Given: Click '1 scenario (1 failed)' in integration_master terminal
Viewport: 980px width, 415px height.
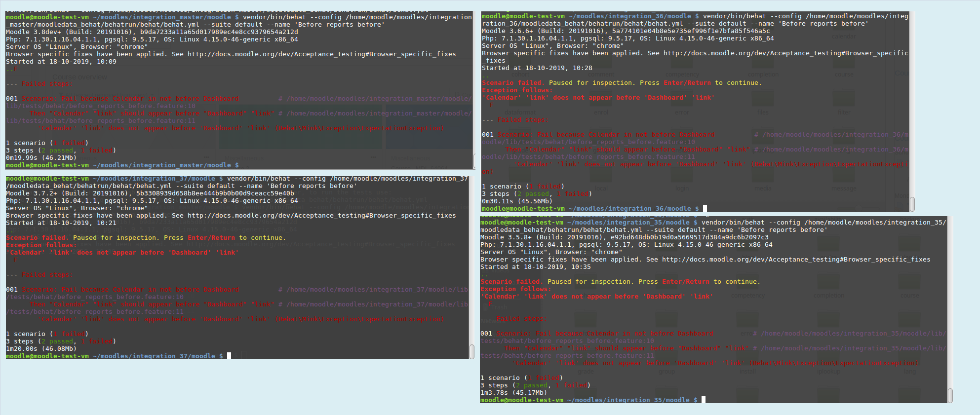Looking at the screenshot, I should [47, 143].
